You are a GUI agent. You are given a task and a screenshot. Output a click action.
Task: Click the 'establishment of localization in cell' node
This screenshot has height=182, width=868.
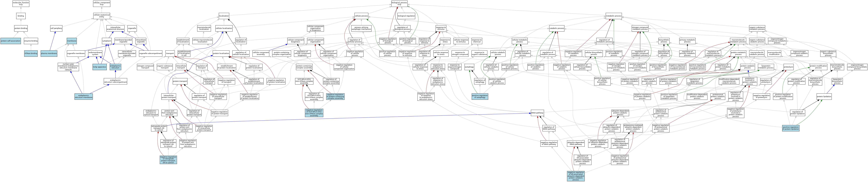coord(184,54)
